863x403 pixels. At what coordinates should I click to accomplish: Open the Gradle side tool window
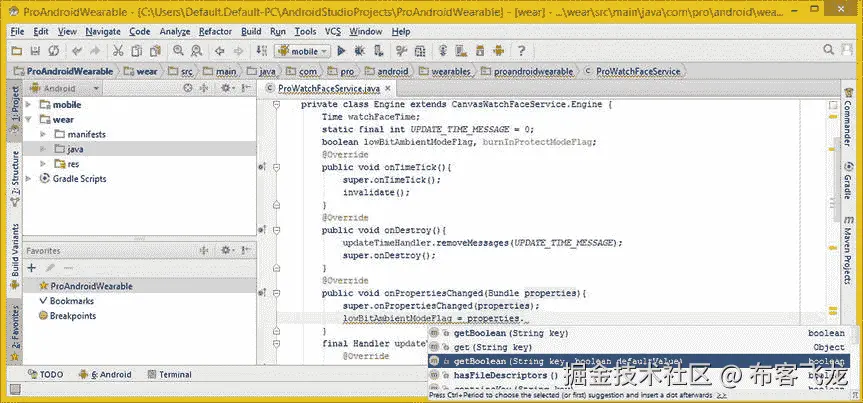tap(848, 180)
